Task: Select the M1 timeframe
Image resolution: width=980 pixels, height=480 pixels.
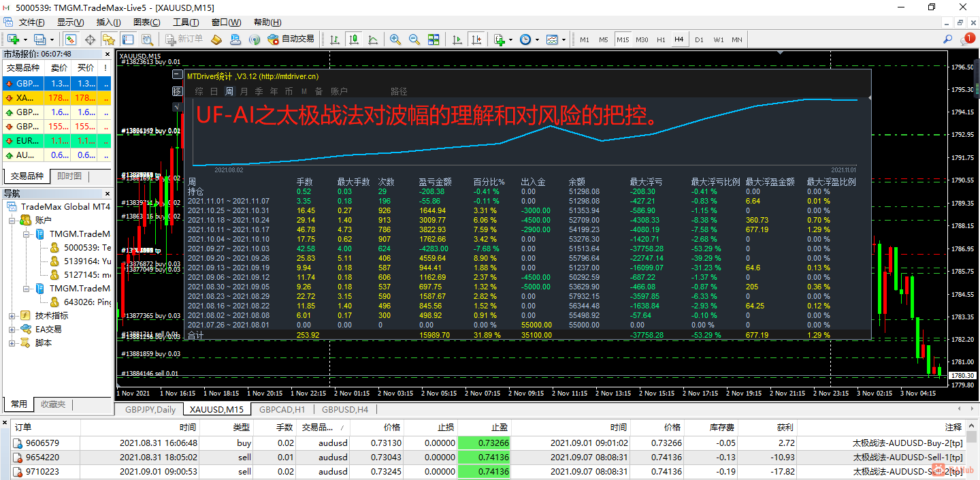Action: (585, 39)
